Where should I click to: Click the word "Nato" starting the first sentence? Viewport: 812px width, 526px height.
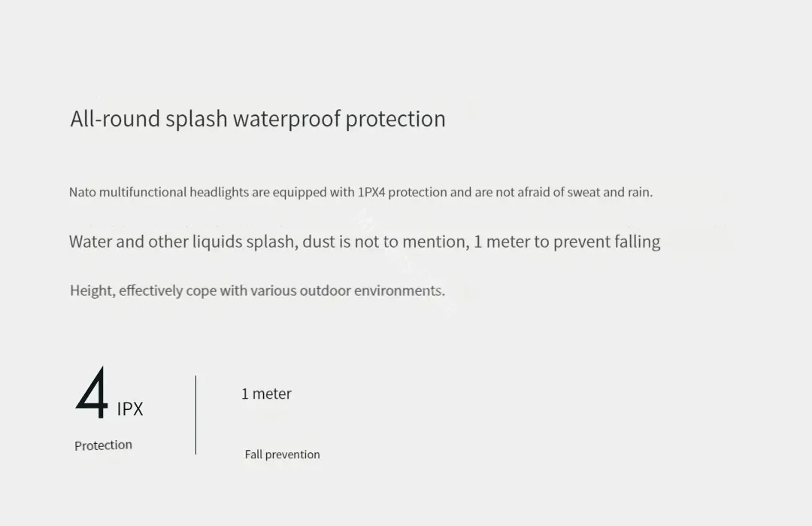[x=82, y=192]
